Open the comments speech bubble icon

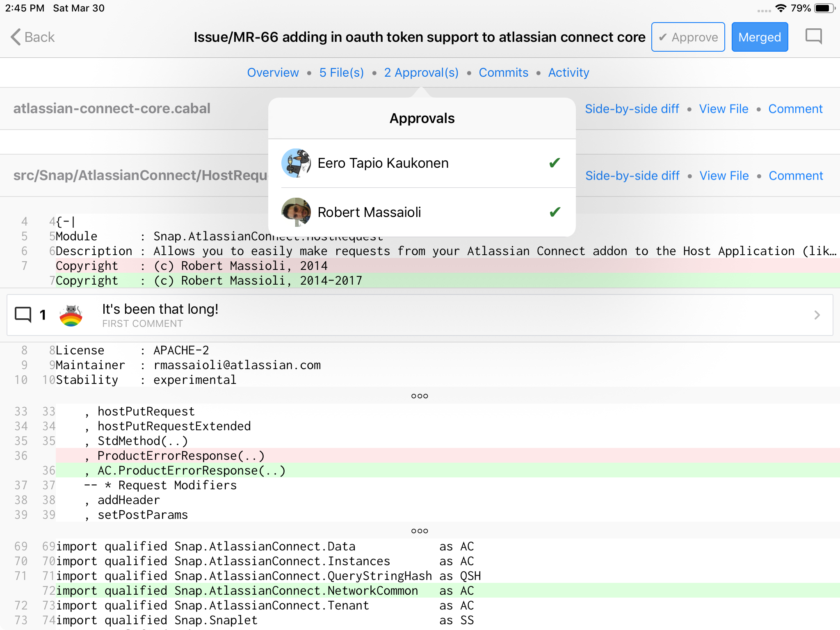813,37
